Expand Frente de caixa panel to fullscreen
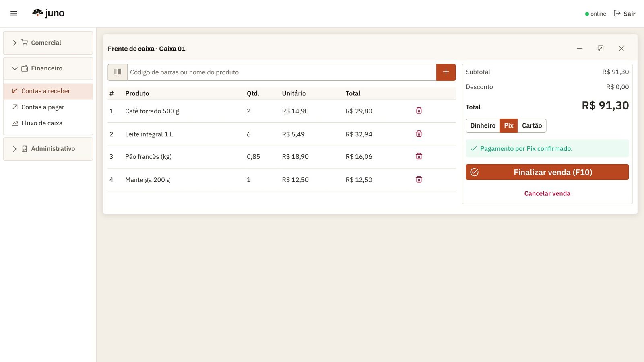 click(x=601, y=49)
